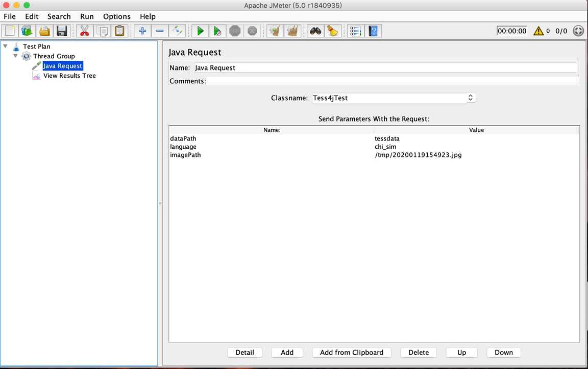The width and height of the screenshot is (588, 369).
Task: Click the Detail button
Action: tap(244, 353)
